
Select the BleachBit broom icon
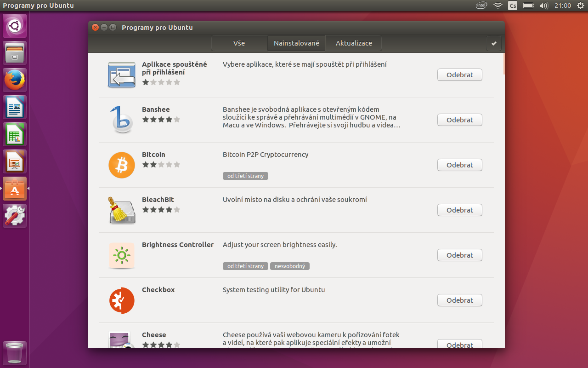[x=121, y=210]
